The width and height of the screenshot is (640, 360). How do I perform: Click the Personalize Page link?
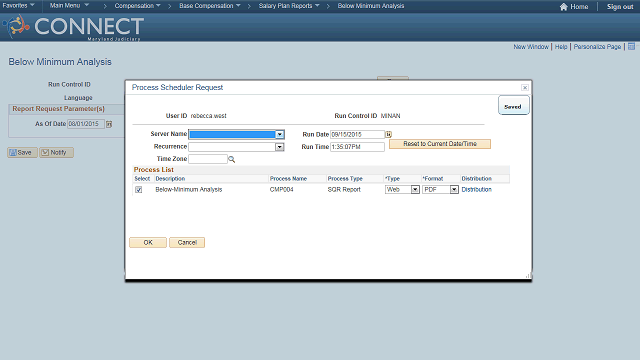pos(597,47)
